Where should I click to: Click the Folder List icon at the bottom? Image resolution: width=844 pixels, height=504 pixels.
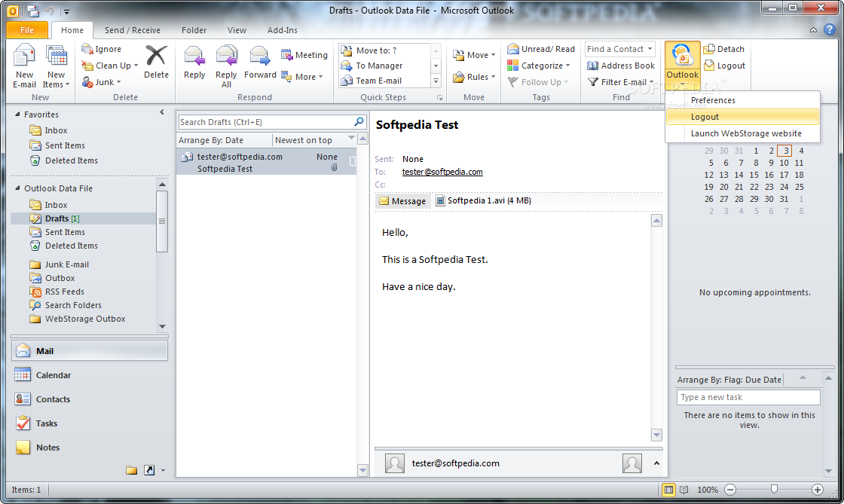pos(131,470)
